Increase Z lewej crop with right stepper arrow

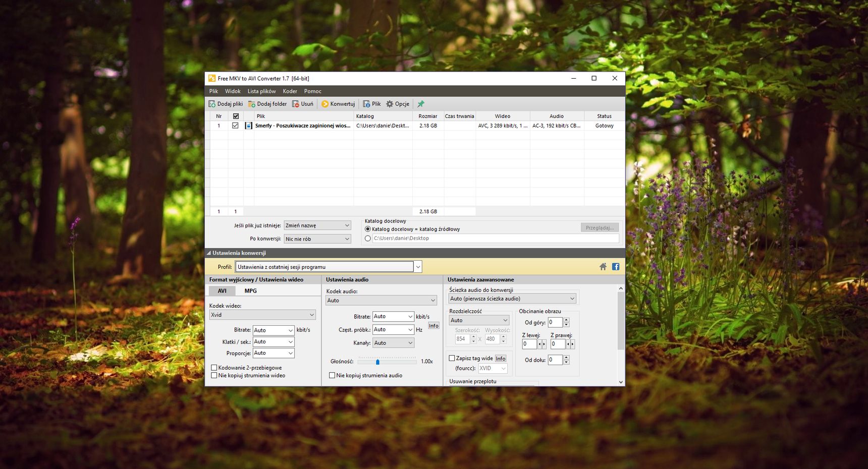click(x=544, y=344)
